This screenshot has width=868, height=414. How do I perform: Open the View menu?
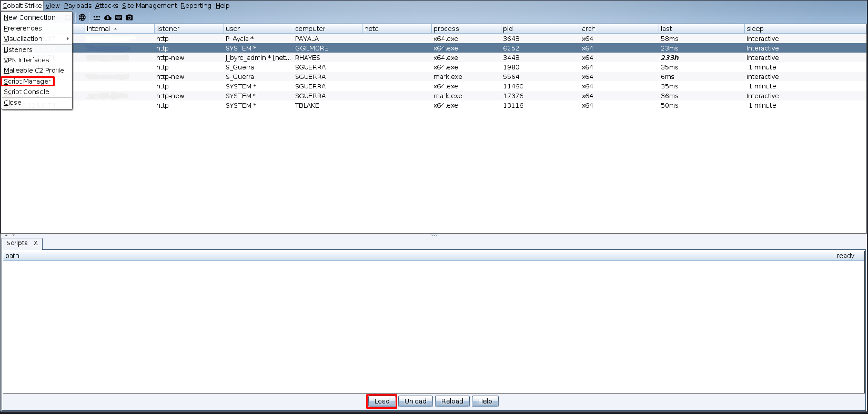pos(53,6)
